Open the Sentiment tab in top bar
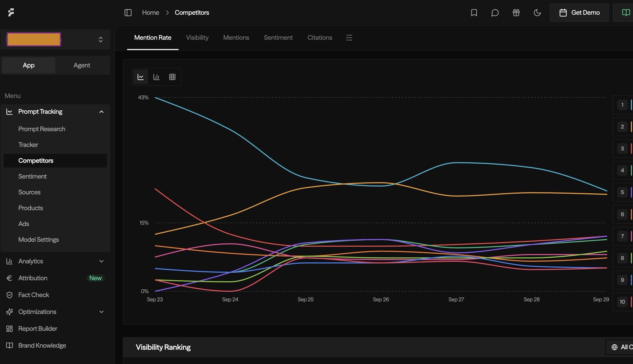The height and width of the screenshot is (364, 633). coord(278,38)
